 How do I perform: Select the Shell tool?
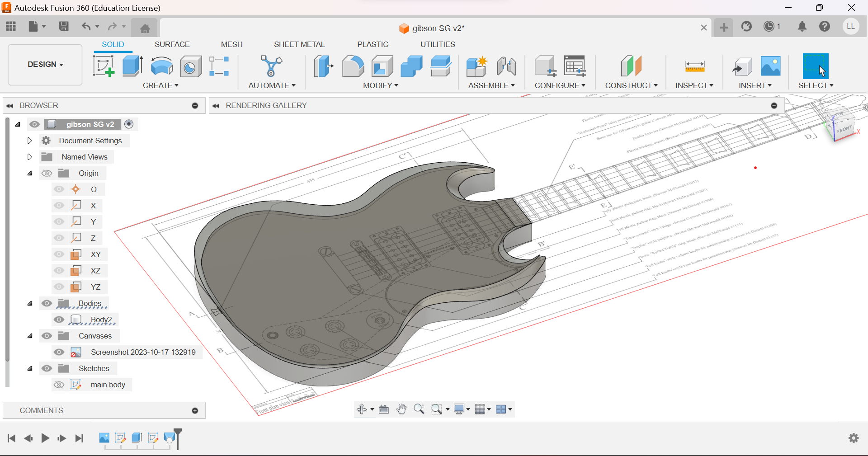(x=382, y=66)
